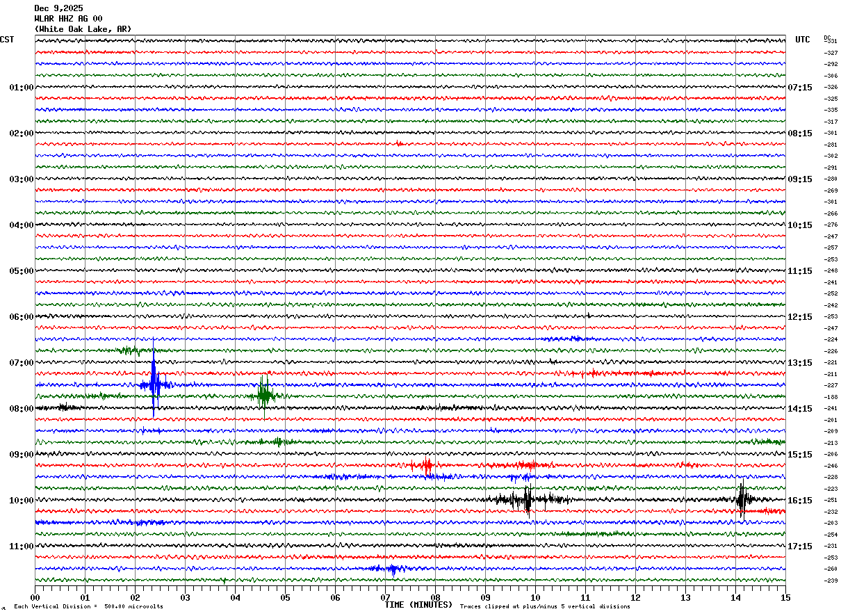The height and width of the screenshot is (616, 841).
Task: Select the 07:00 CST time label
Action: pos(21,363)
